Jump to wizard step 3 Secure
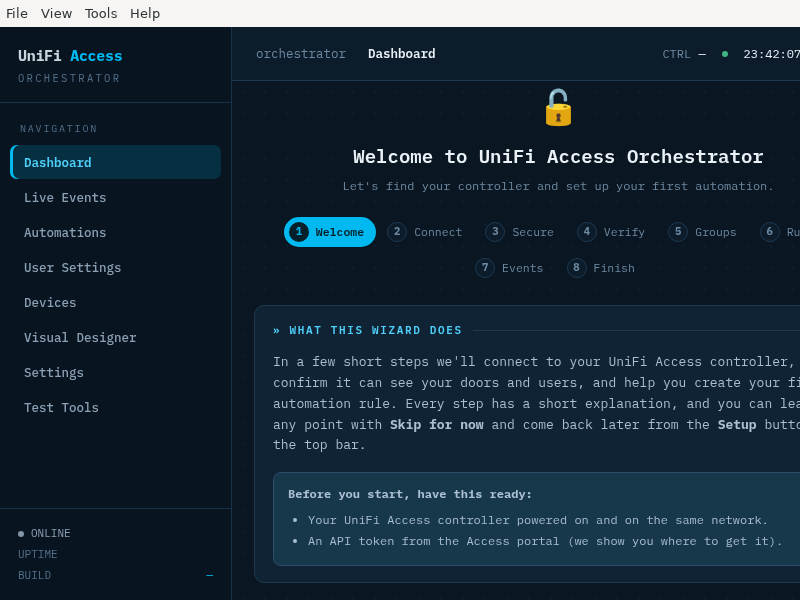This screenshot has width=800, height=600. pyautogui.click(x=520, y=232)
